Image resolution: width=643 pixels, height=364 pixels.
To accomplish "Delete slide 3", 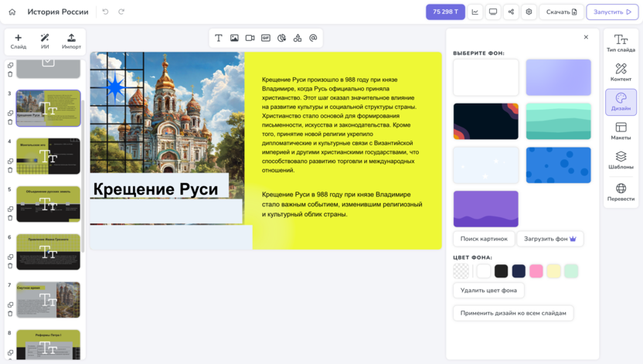I will [10, 122].
